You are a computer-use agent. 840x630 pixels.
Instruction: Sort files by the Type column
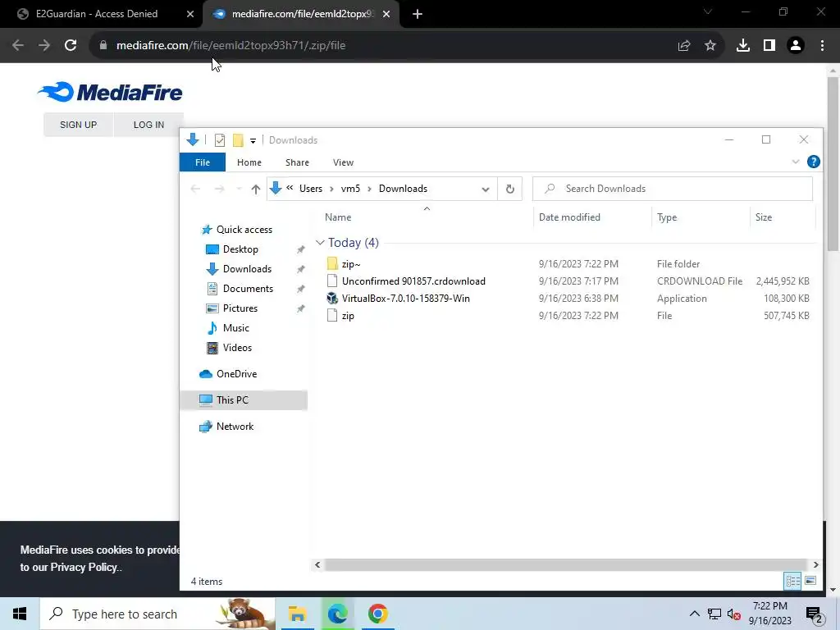pyautogui.click(x=667, y=217)
